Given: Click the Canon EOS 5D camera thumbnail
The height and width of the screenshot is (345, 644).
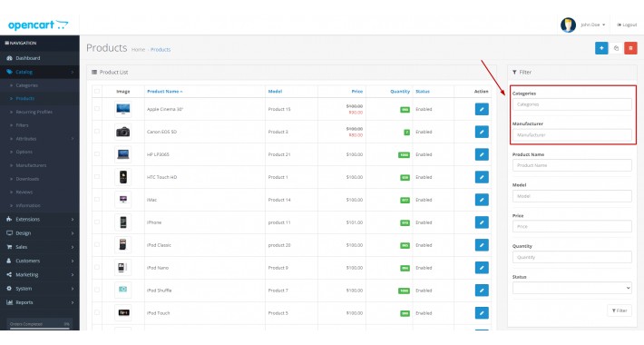Looking at the screenshot, I should click(x=122, y=132).
